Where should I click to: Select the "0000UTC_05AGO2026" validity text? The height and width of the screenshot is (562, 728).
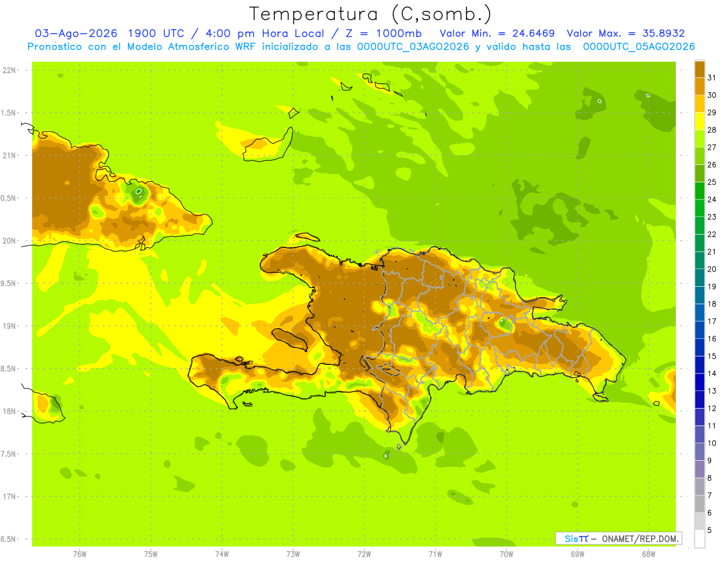tap(639, 47)
